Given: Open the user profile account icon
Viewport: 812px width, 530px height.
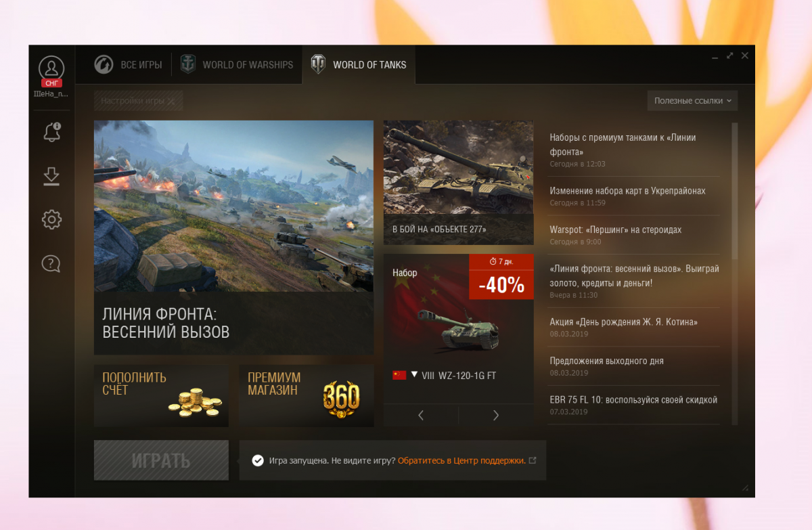Looking at the screenshot, I should click(x=51, y=68).
